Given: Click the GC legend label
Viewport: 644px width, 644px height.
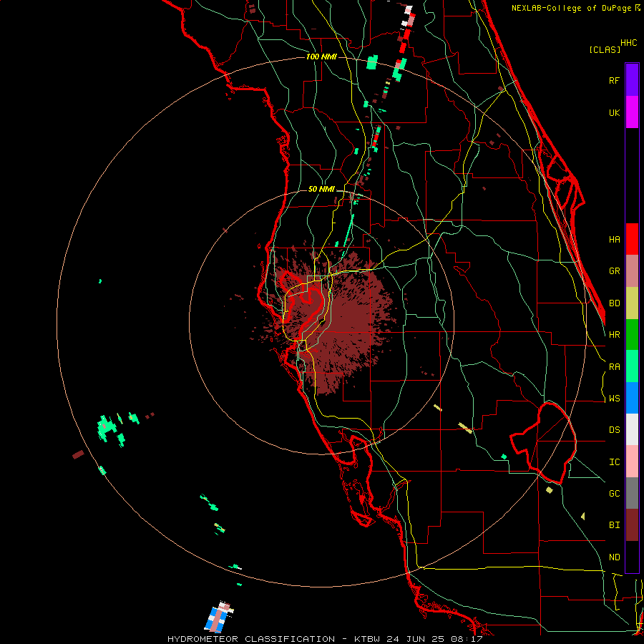Looking at the screenshot, I should pyautogui.click(x=614, y=494).
